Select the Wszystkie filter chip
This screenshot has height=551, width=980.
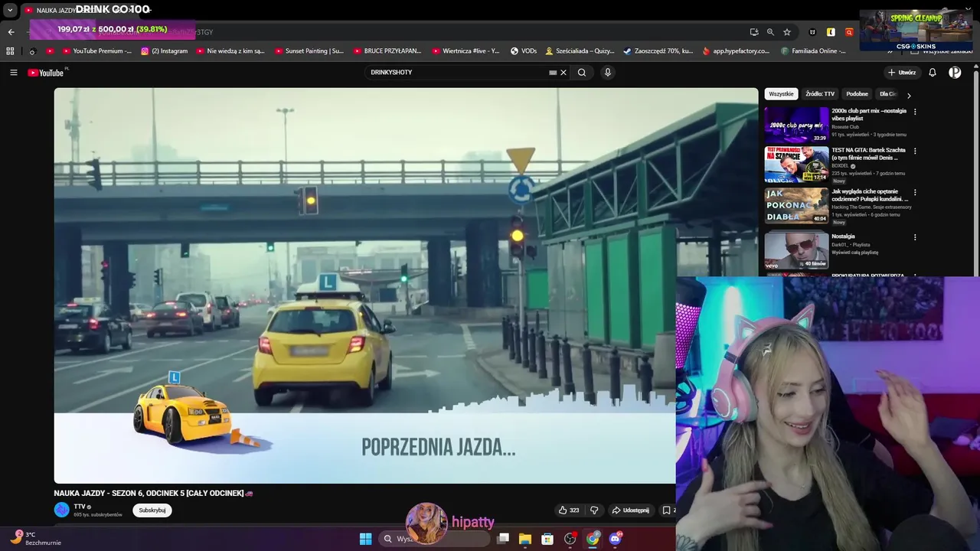pyautogui.click(x=781, y=94)
